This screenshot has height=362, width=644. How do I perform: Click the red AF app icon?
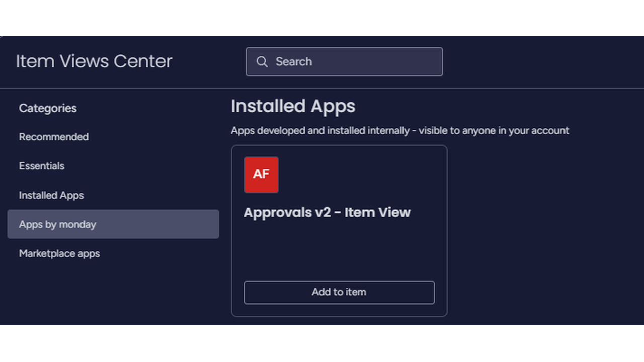[261, 174]
